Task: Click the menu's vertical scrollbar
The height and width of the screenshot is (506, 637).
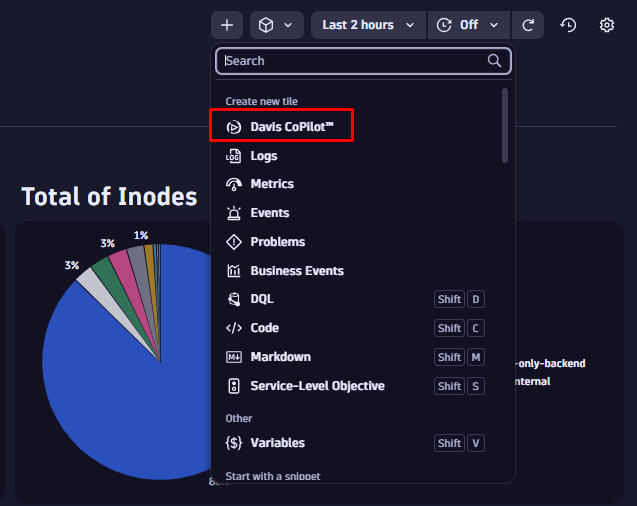Action: [505, 125]
